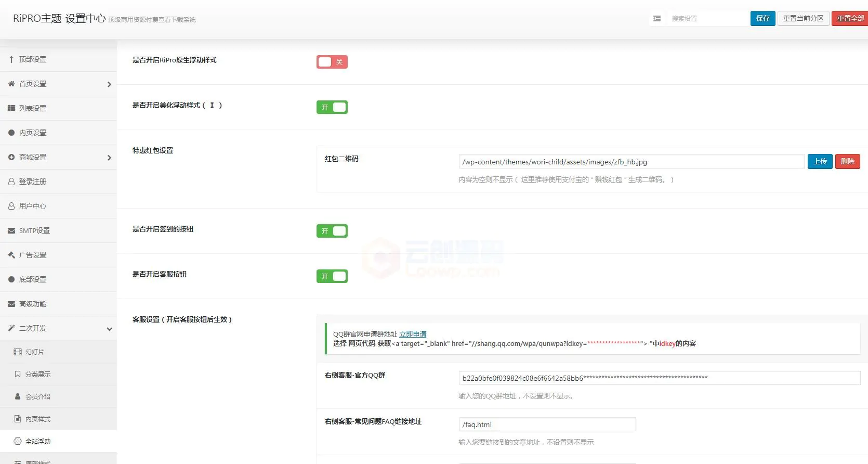Open the 立即申请 link
The image size is (868, 464).
(413, 334)
